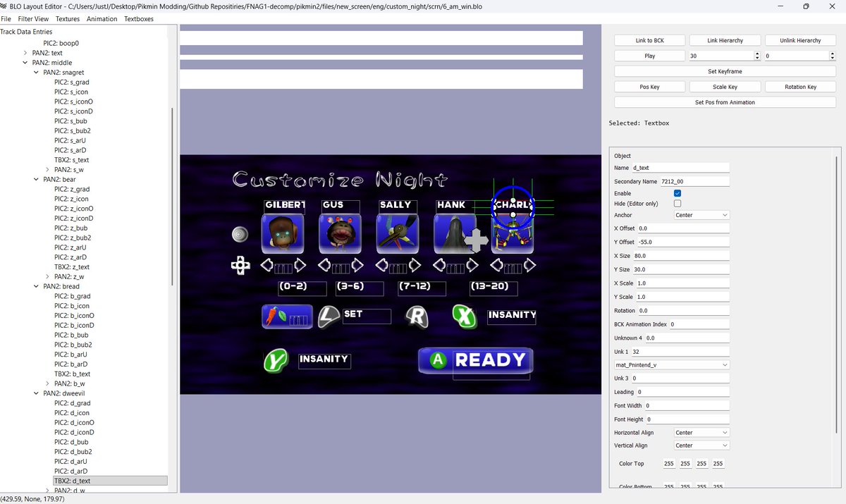Screen dimensions: 846x504
Task: Click the last Color Top value field
Action: click(x=718, y=464)
